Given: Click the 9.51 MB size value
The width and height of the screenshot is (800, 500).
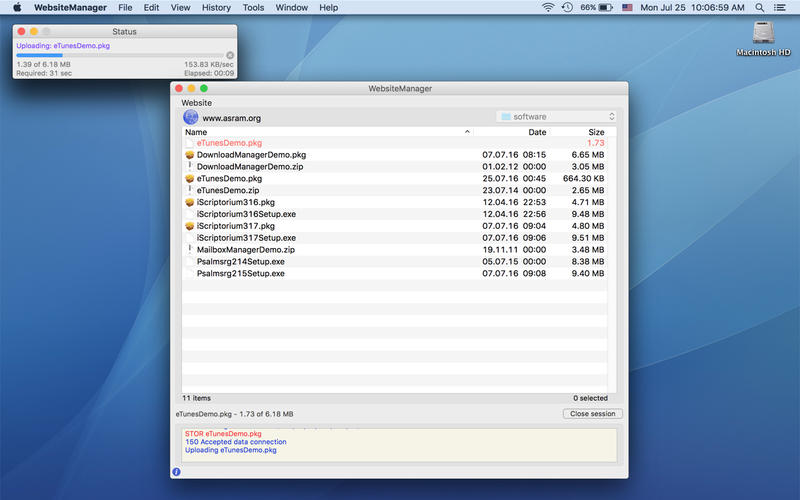Looking at the screenshot, I should [588, 238].
